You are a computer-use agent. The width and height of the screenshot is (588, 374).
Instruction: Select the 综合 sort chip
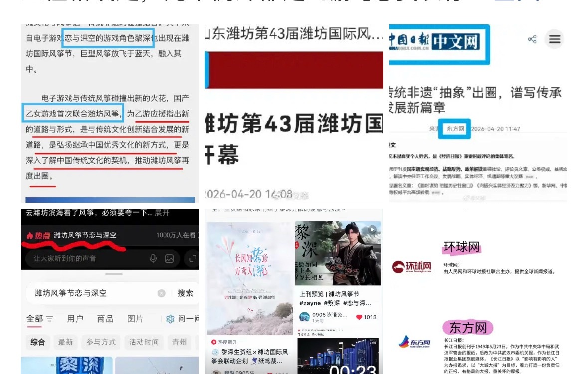tap(38, 342)
